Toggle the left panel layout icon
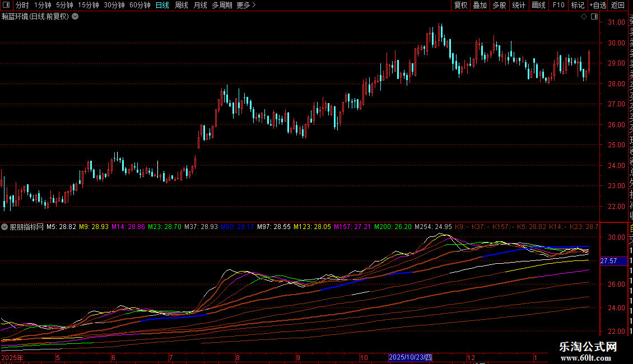 (x=6, y=5)
